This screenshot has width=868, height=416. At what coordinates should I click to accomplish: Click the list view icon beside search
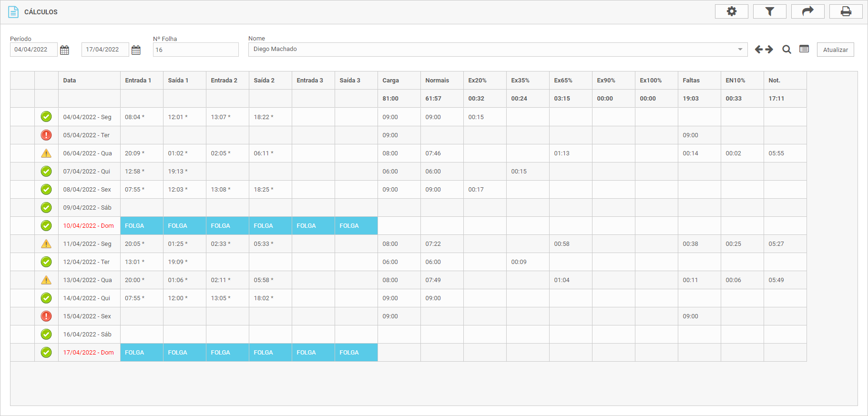click(x=804, y=49)
